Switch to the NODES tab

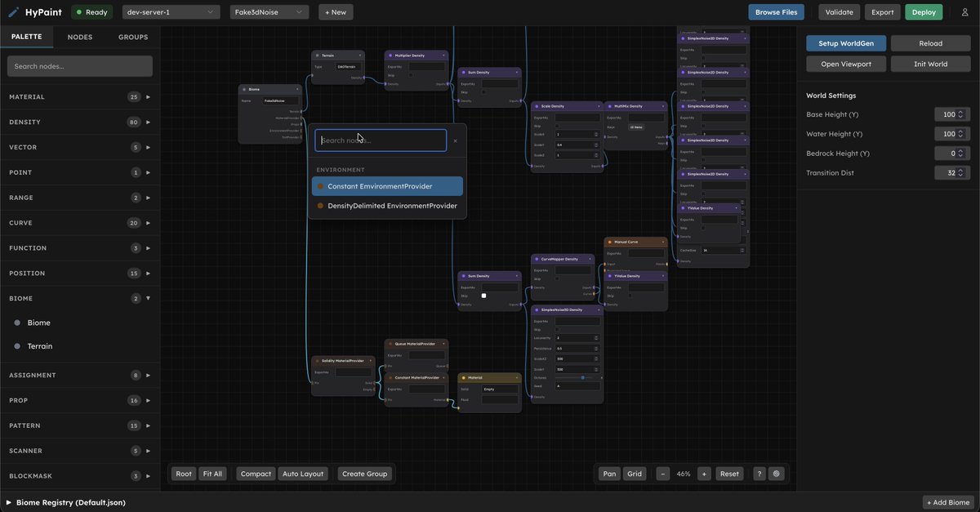point(80,37)
